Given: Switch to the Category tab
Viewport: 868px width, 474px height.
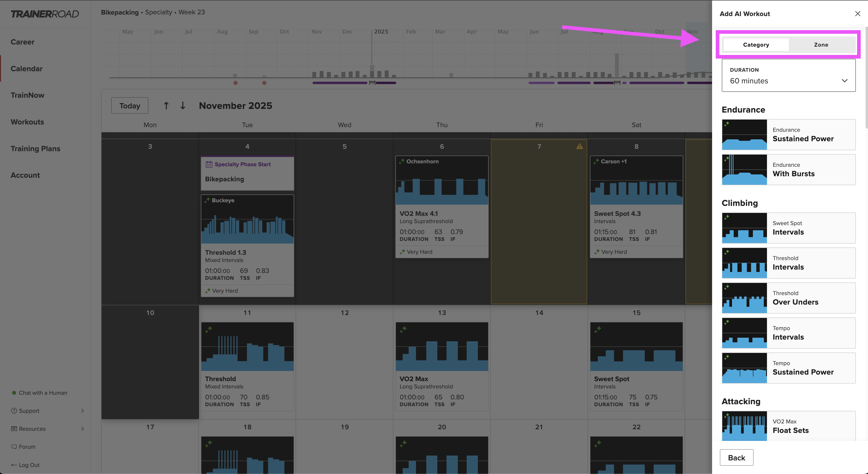Looking at the screenshot, I should [756, 44].
